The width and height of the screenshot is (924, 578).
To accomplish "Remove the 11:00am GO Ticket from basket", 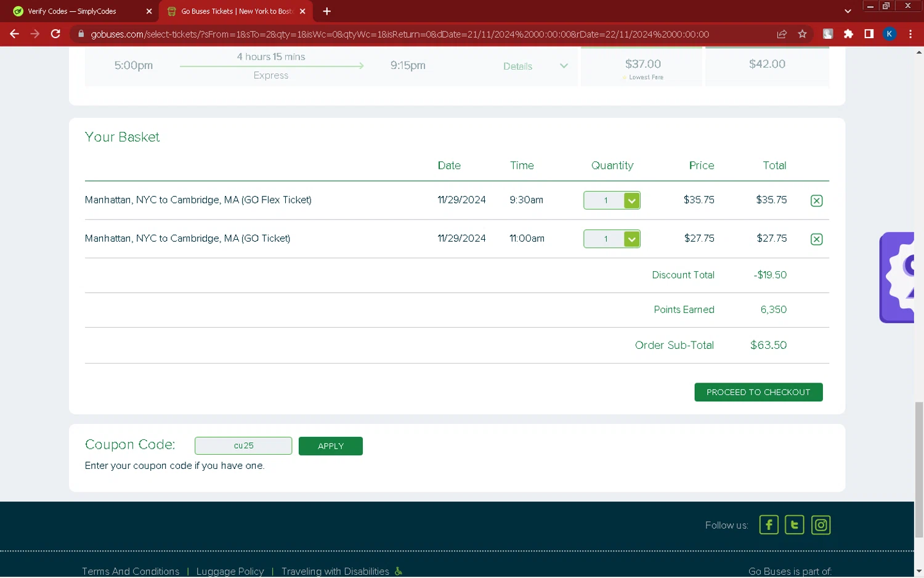I will 816,239.
